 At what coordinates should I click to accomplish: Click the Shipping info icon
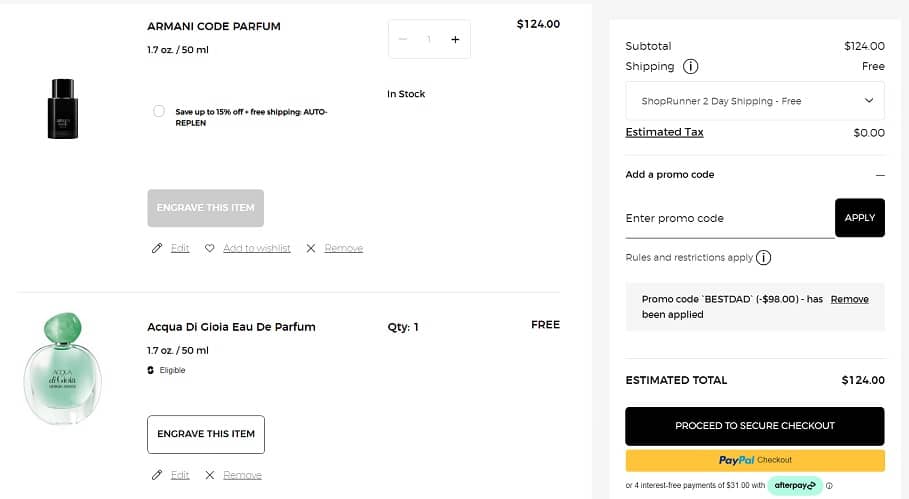click(x=690, y=67)
